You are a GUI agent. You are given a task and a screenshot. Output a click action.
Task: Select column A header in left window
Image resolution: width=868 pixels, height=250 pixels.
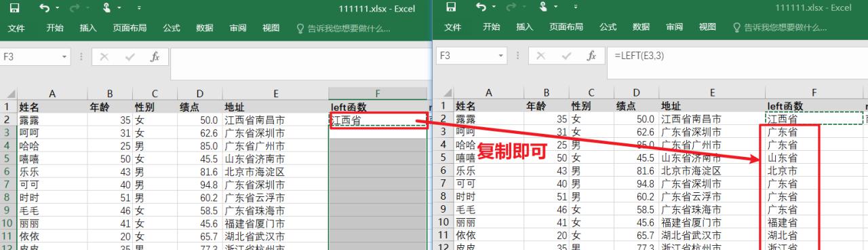(x=52, y=94)
